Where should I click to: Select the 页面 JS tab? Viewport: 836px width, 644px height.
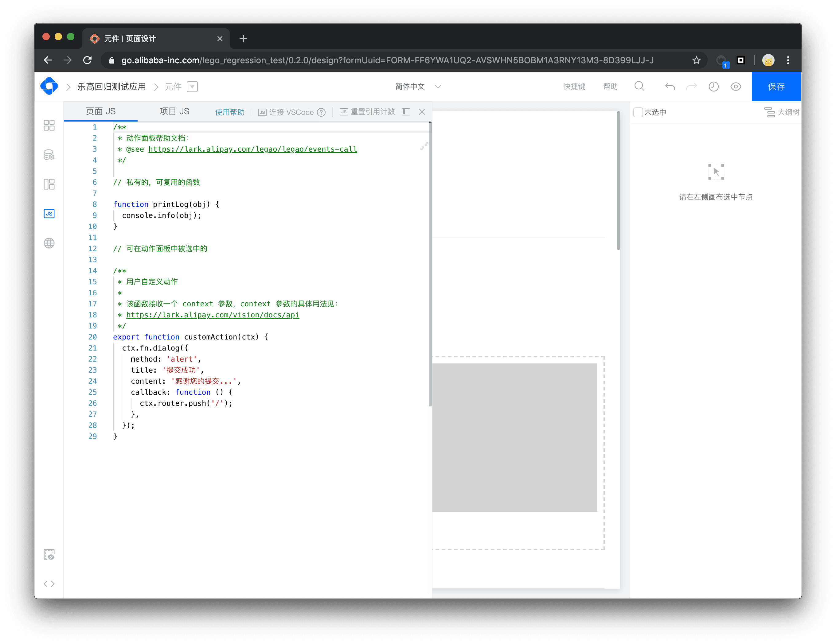pos(101,111)
